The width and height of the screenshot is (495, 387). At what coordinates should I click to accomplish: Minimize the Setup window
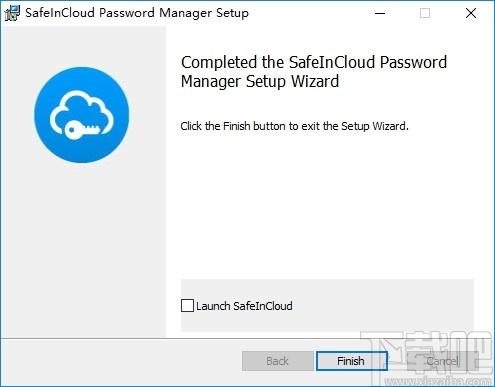click(380, 13)
